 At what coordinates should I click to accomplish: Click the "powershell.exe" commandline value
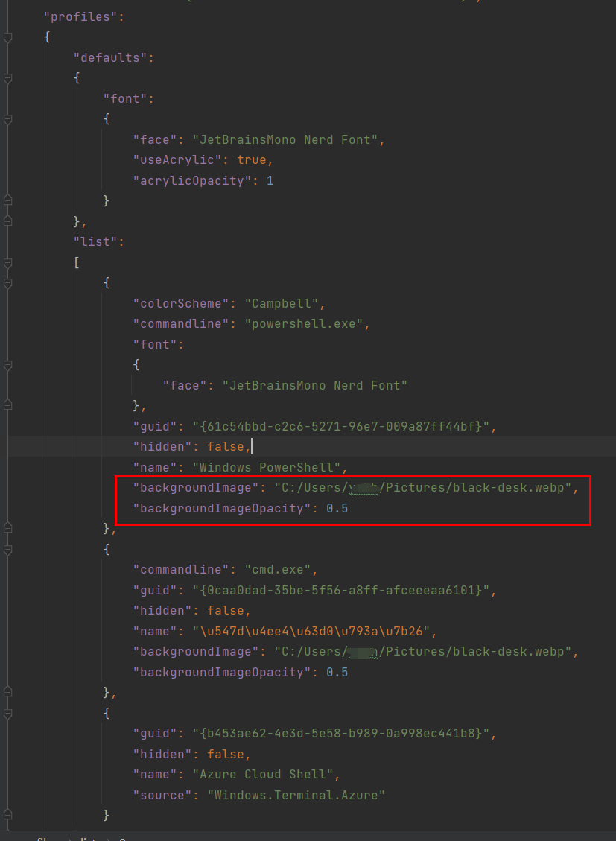coord(304,324)
